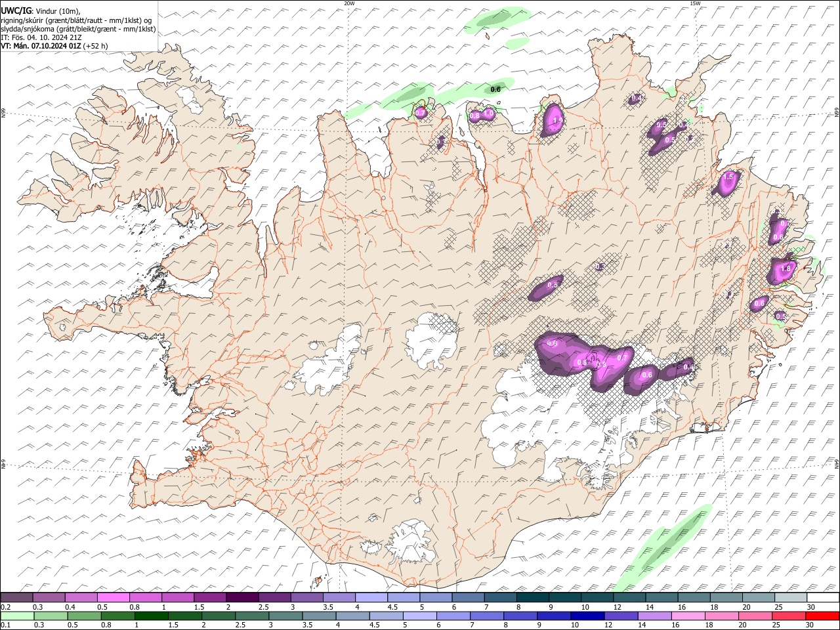This screenshot has width=840, height=630.
Task: Select the 0.5 bright magenta swatch in purple legend
Action: [x=113, y=598]
